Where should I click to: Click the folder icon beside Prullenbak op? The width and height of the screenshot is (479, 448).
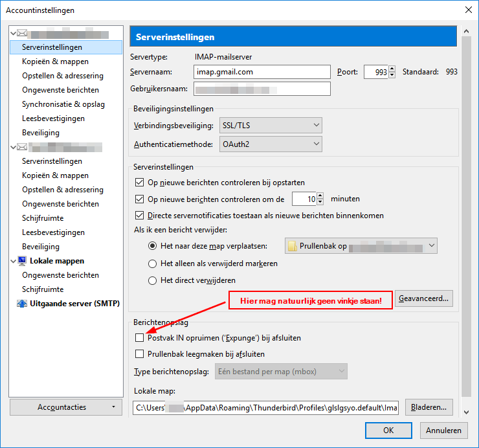coord(293,246)
